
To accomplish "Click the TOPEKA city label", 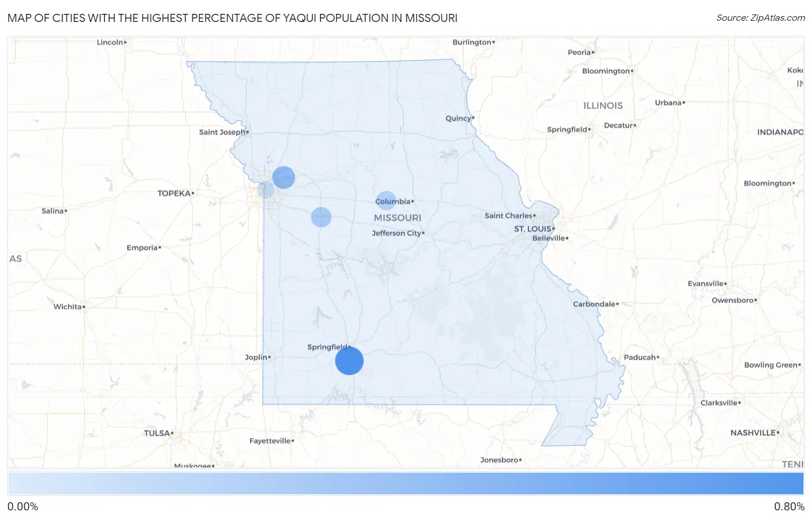I will 174,193.
